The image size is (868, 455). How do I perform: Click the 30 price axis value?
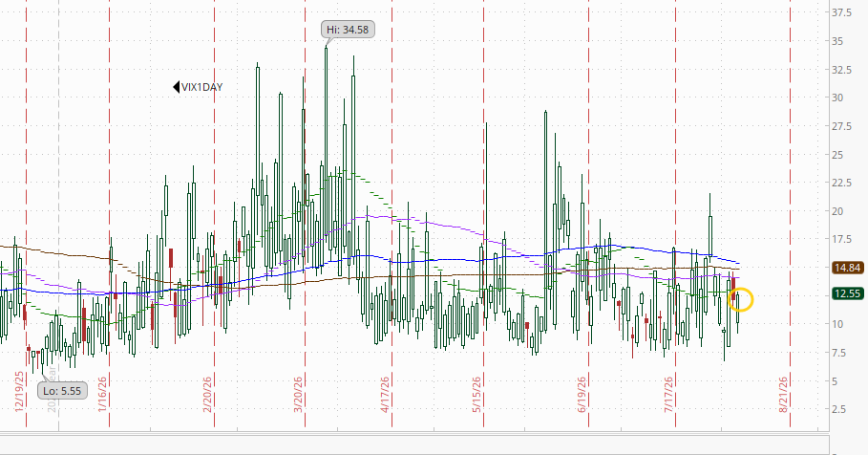tap(837, 97)
